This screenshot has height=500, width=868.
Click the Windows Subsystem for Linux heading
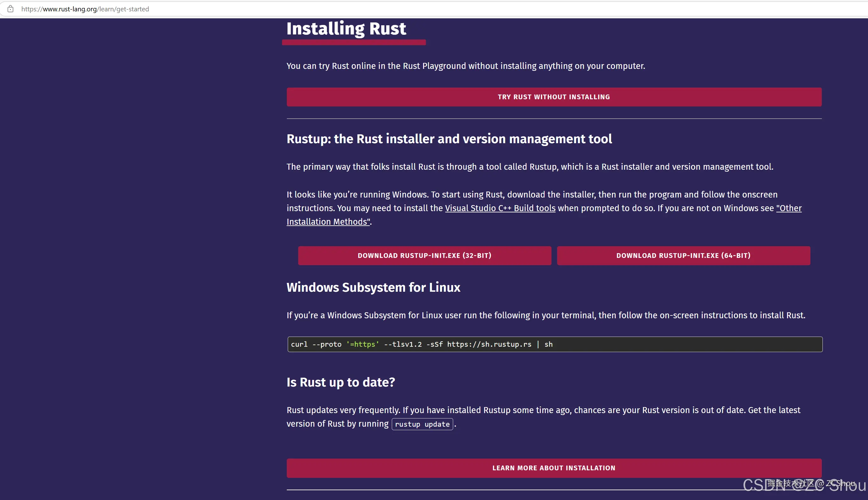[x=373, y=287]
